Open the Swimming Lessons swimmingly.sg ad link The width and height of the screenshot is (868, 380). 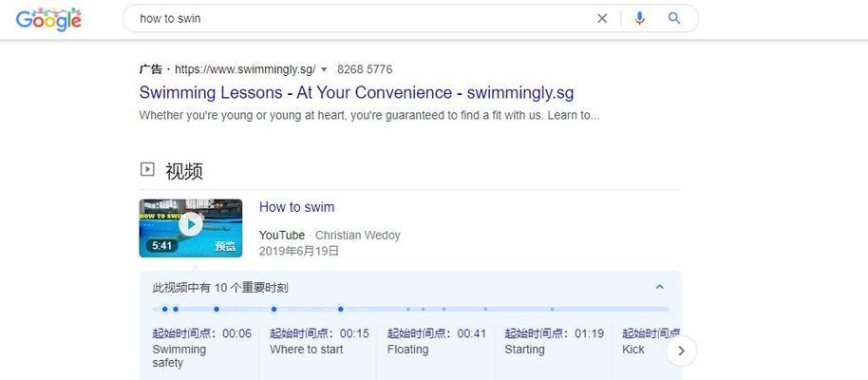[x=356, y=92]
